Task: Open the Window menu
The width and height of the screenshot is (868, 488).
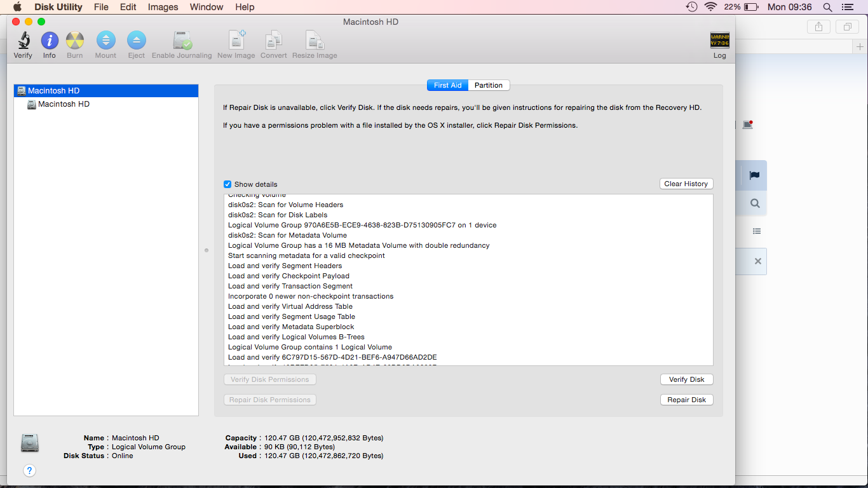Action: pyautogui.click(x=207, y=7)
